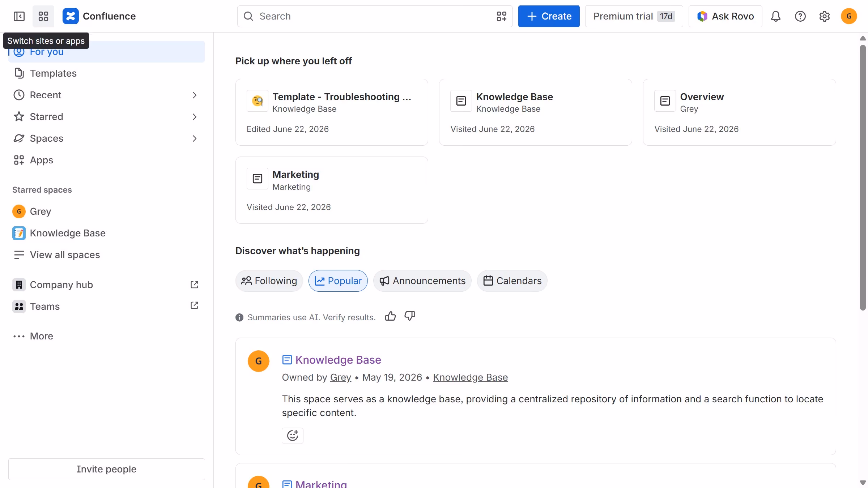Open Teams external link icon
Screen dimensions: 868x488
point(194,305)
